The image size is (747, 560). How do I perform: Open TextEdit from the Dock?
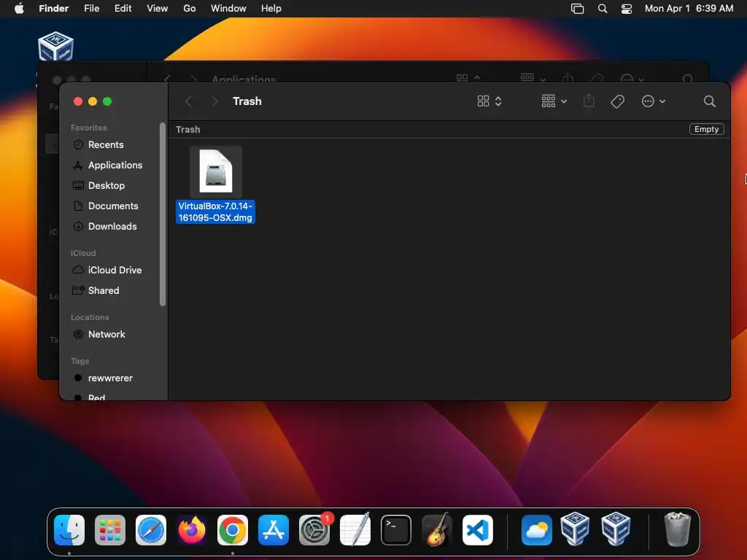tap(355, 530)
